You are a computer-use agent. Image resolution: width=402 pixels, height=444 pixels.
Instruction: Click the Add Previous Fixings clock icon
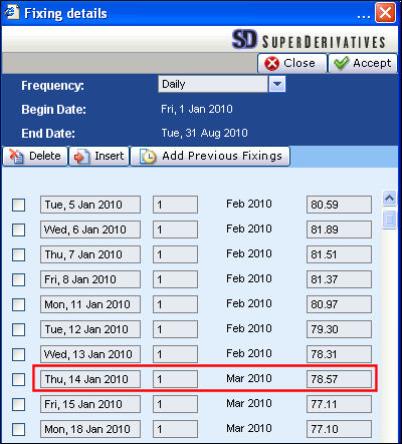148,156
